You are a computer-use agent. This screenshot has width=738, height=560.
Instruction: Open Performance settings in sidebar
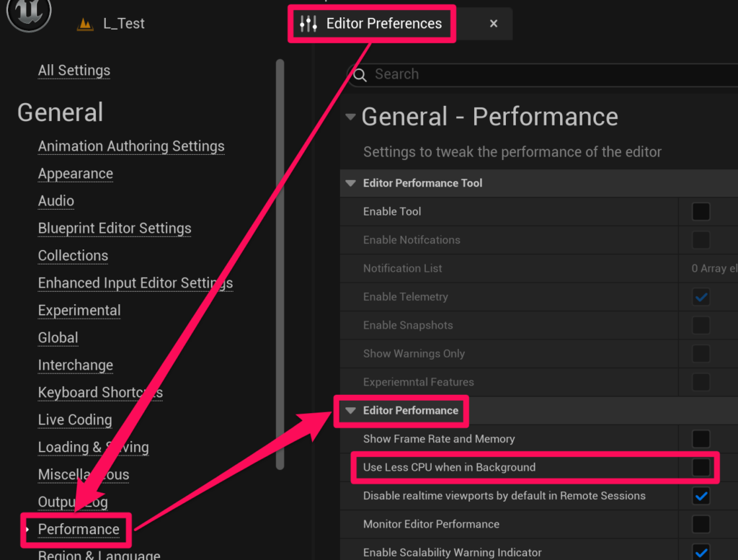(79, 529)
